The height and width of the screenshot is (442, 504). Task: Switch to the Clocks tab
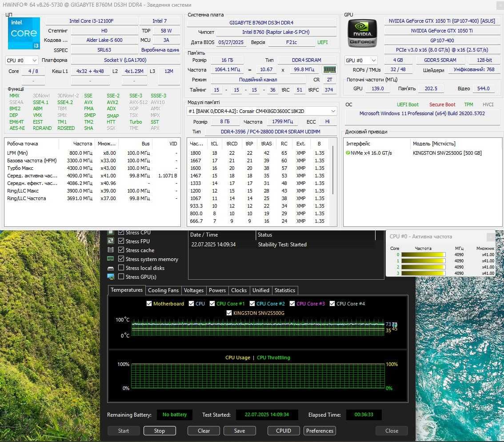pyautogui.click(x=239, y=290)
